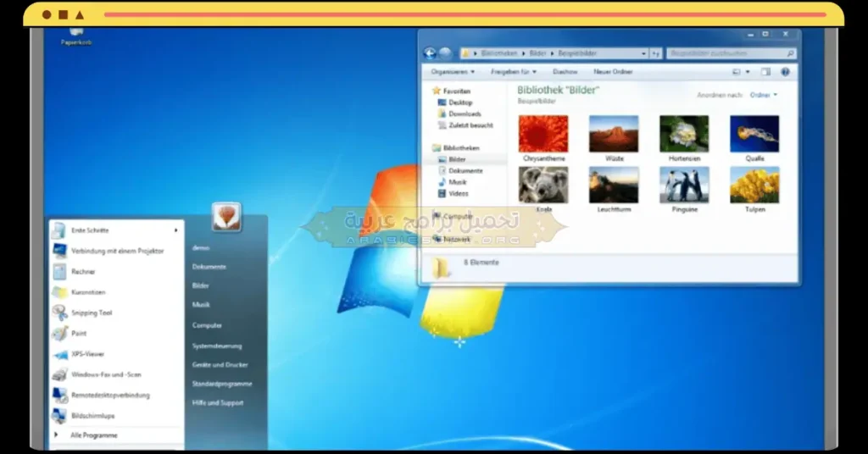Select the Pinguine picture thumbnail

coord(684,185)
